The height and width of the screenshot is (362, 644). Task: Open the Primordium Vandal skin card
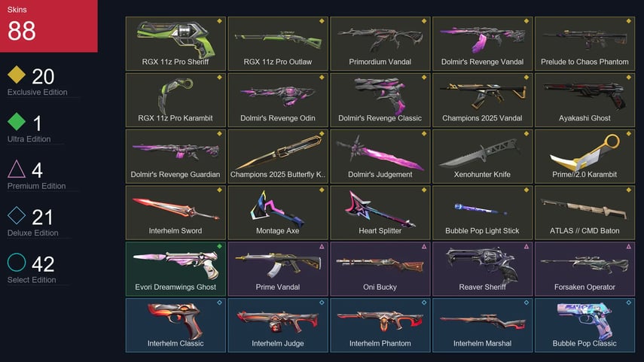[x=380, y=44]
